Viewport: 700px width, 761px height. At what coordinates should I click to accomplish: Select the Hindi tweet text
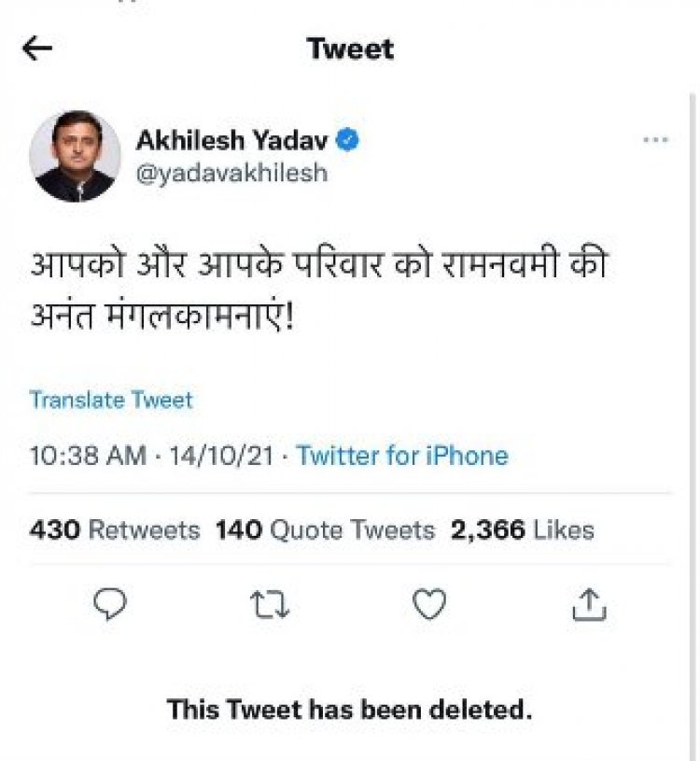pos(317,280)
